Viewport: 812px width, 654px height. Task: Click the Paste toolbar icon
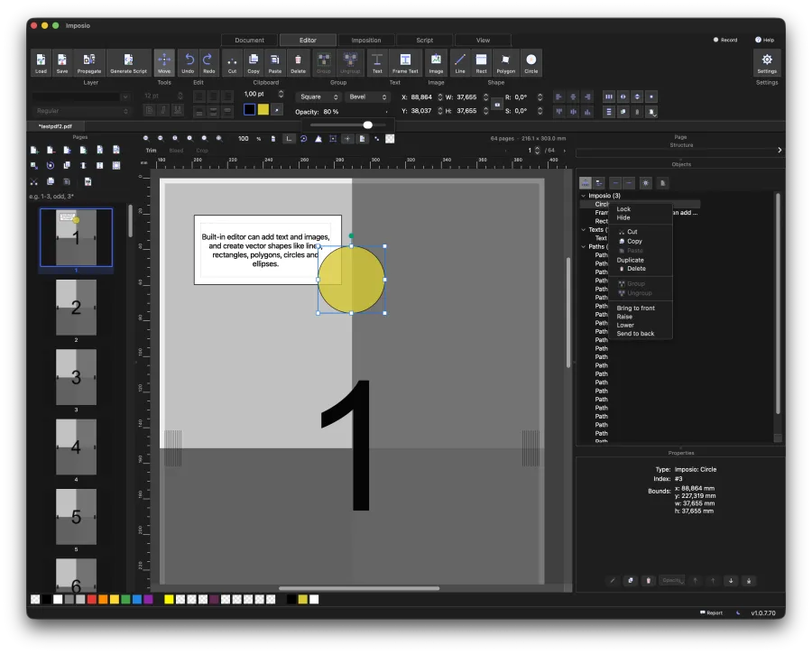pyautogui.click(x=275, y=63)
